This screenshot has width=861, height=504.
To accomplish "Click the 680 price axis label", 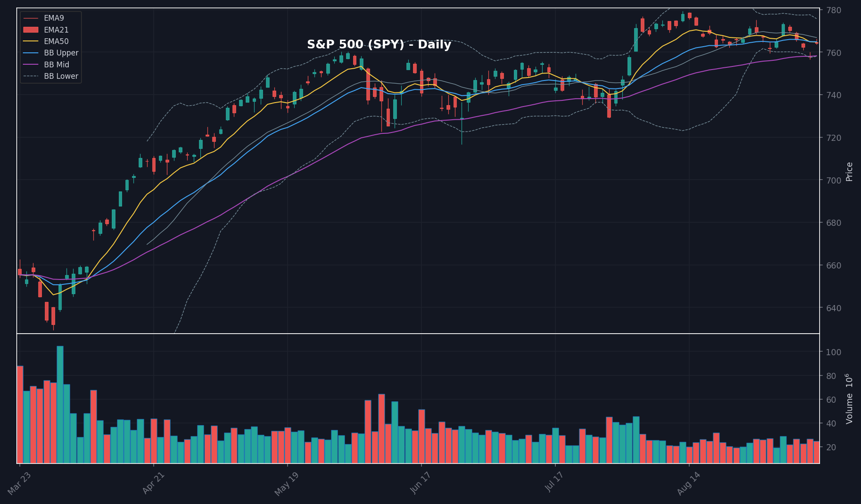I will 833,223.
